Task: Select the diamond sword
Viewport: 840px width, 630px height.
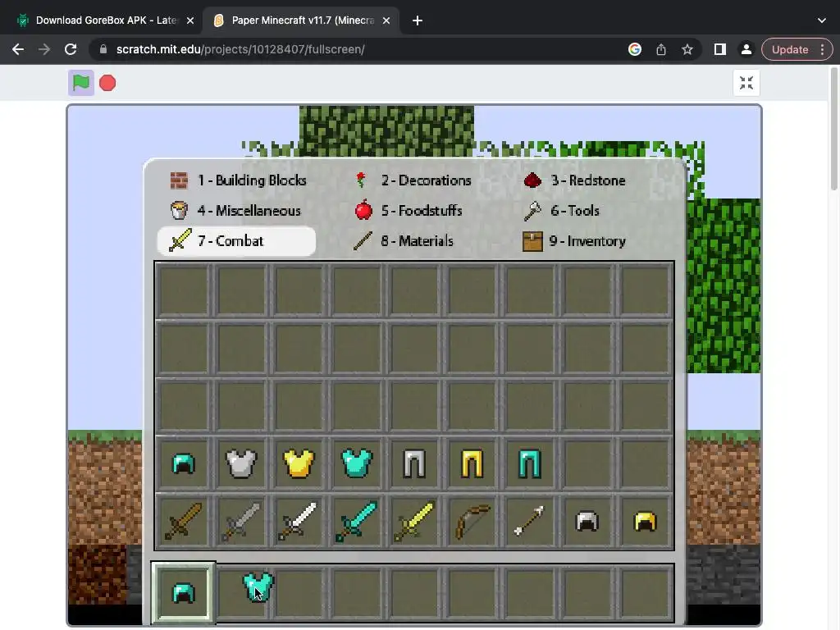Action: coord(357,521)
